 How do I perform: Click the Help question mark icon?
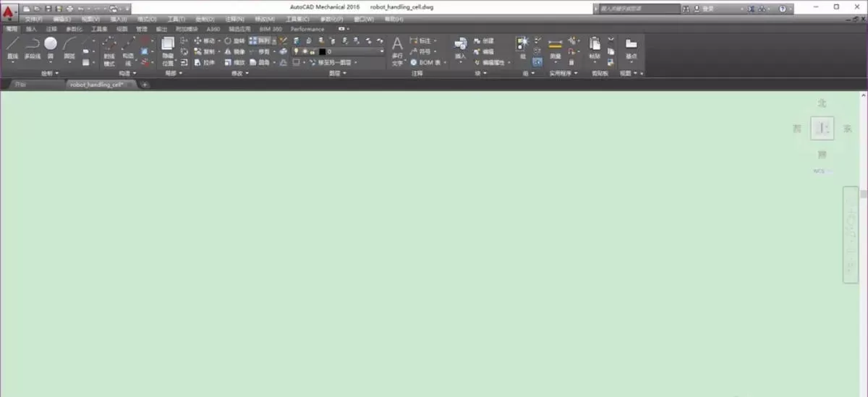tap(782, 9)
